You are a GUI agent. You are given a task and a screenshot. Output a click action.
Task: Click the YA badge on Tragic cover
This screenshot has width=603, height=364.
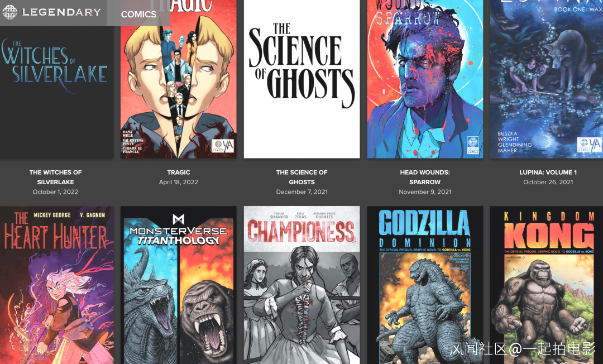tap(223, 146)
